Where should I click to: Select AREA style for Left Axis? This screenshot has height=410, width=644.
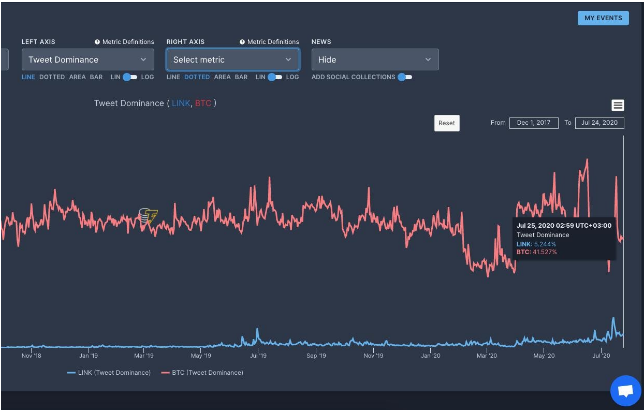point(77,77)
